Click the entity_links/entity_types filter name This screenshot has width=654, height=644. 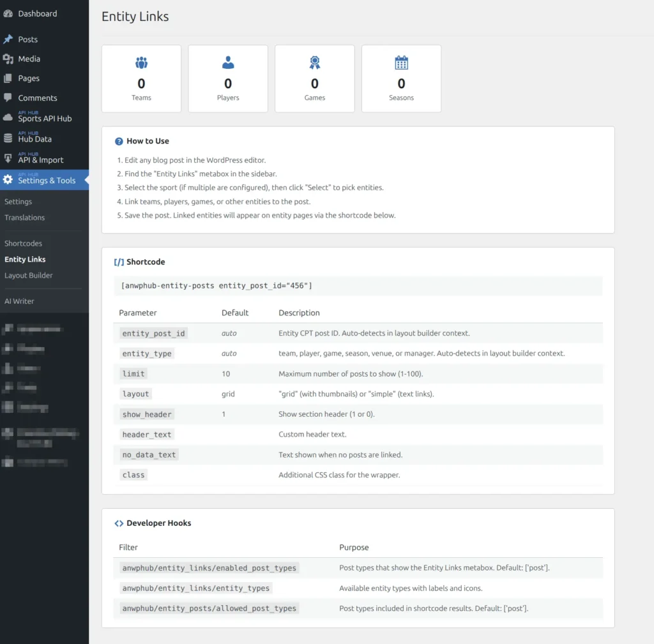coord(195,588)
